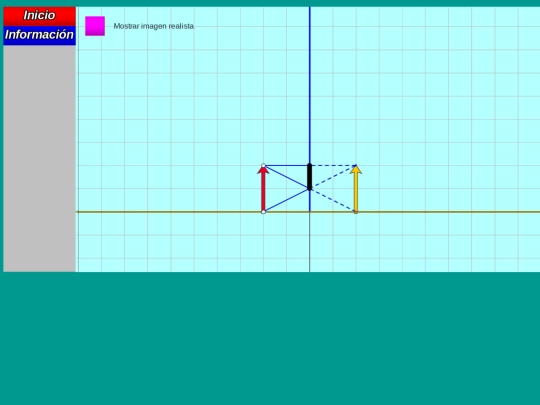
Task: Open the red Inicio button
Action: (39, 16)
